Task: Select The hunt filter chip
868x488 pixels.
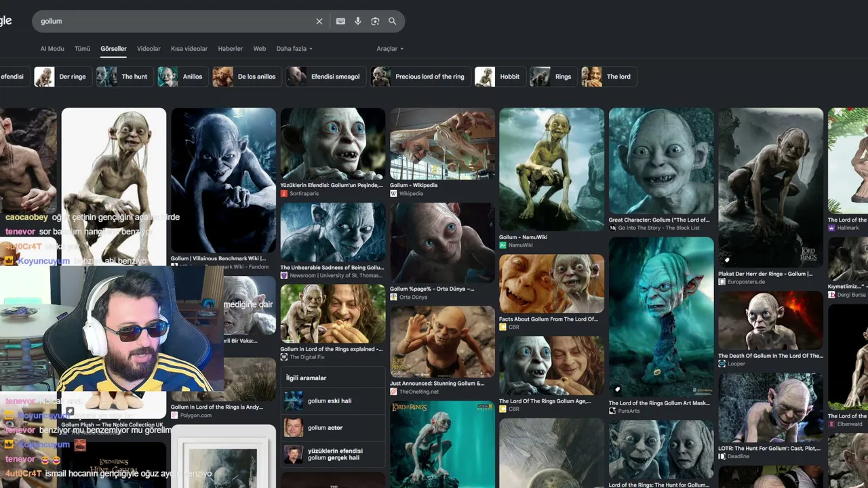Action: [x=124, y=77]
